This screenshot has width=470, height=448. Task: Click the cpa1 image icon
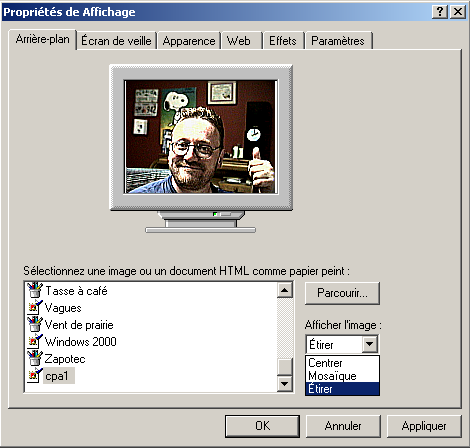(x=35, y=375)
